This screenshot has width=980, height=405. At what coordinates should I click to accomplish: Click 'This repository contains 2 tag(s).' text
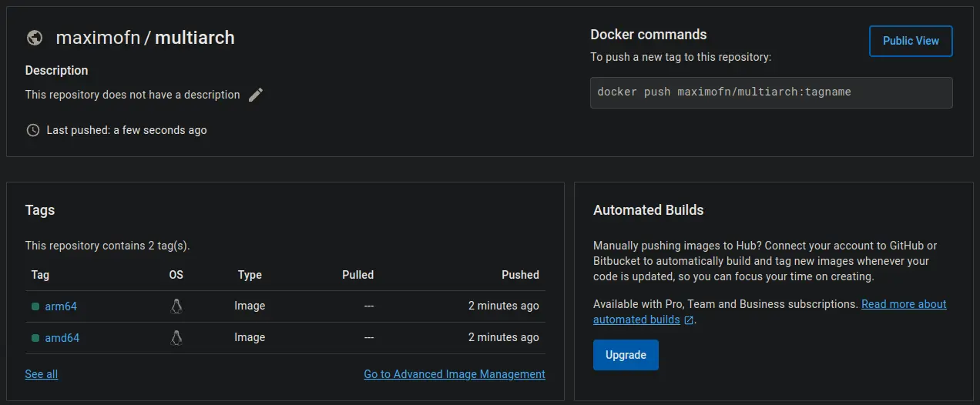107,246
